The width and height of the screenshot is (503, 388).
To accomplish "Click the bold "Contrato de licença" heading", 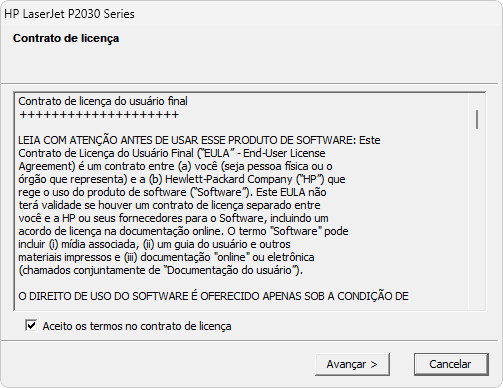I will pos(66,38).
